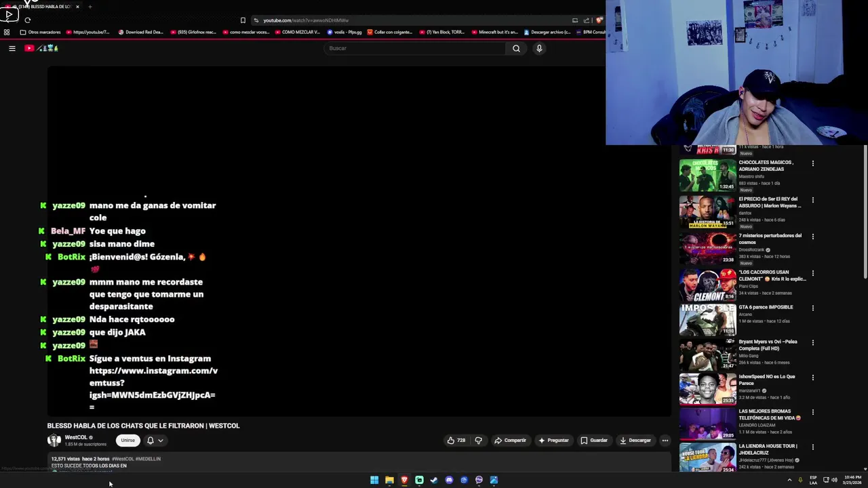Click the Descargar download button
The width and height of the screenshot is (868, 488).
coord(635,441)
